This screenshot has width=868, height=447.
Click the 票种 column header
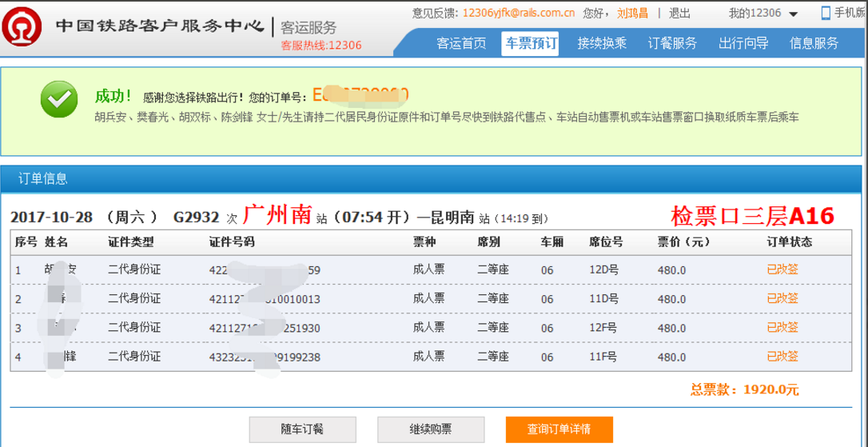[x=424, y=242]
